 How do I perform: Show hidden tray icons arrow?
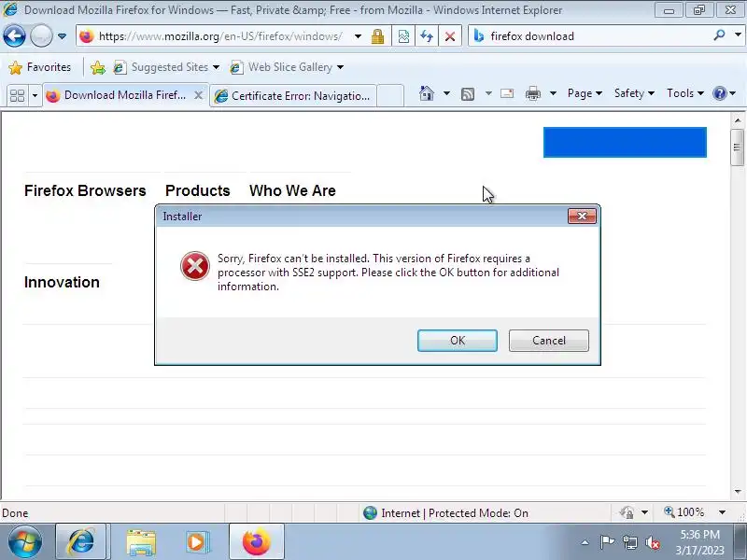[x=585, y=542]
